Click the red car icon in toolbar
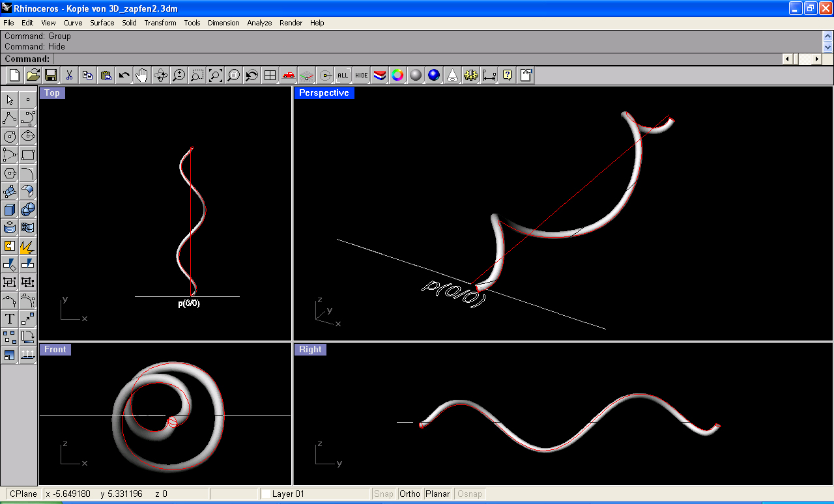834x504 pixels. point(288,76)
